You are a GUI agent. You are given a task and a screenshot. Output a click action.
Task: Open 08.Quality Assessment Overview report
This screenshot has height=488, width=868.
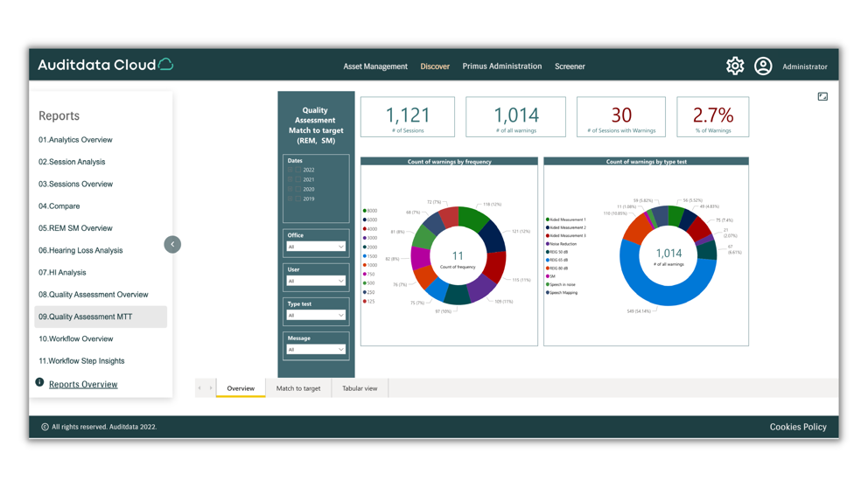(94, 295)
